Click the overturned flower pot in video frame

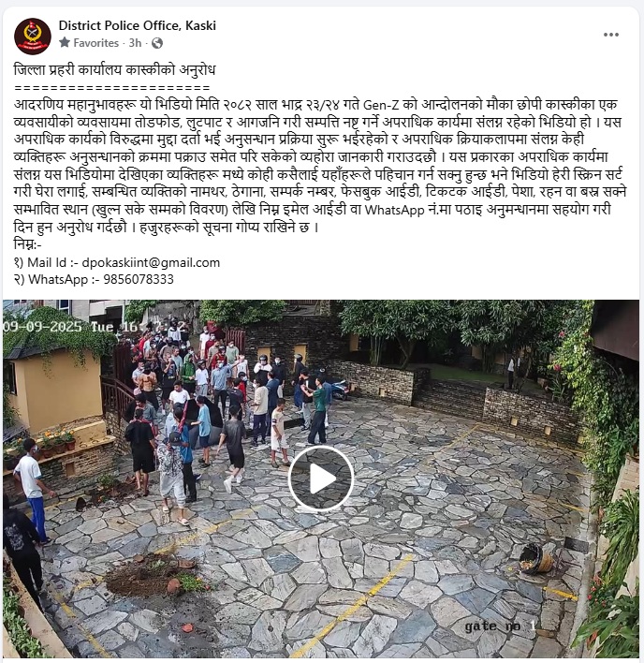click(x=536, y=558)
